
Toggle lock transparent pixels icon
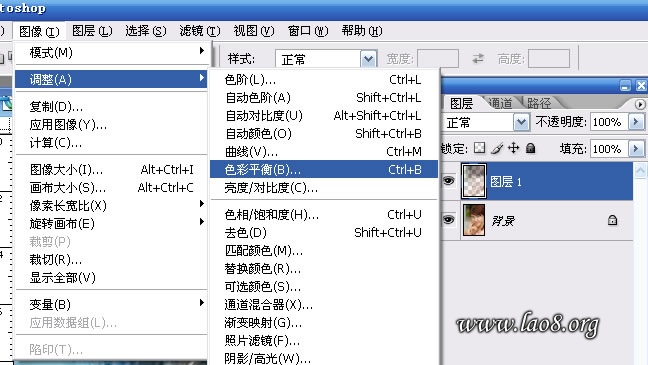(479, 148)
